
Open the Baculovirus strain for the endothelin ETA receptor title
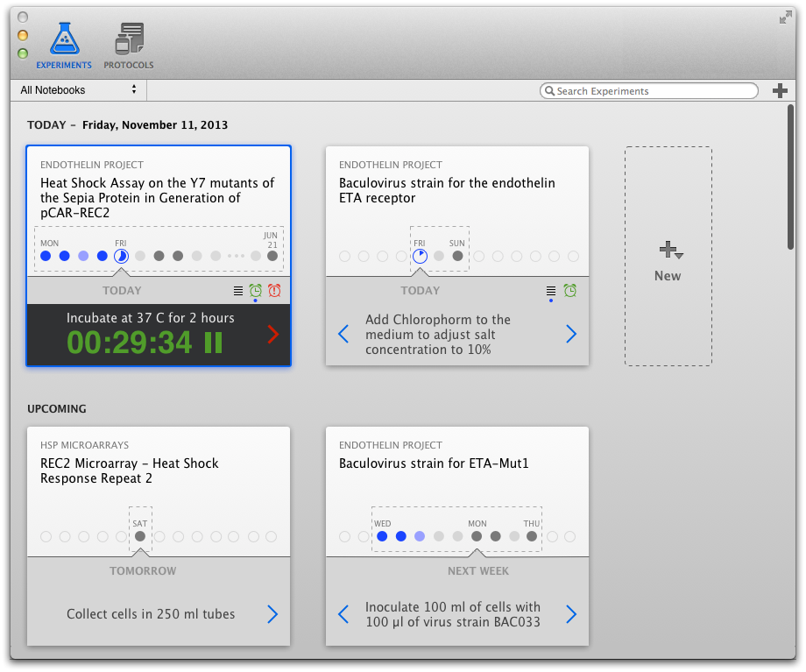coord(447,190)
